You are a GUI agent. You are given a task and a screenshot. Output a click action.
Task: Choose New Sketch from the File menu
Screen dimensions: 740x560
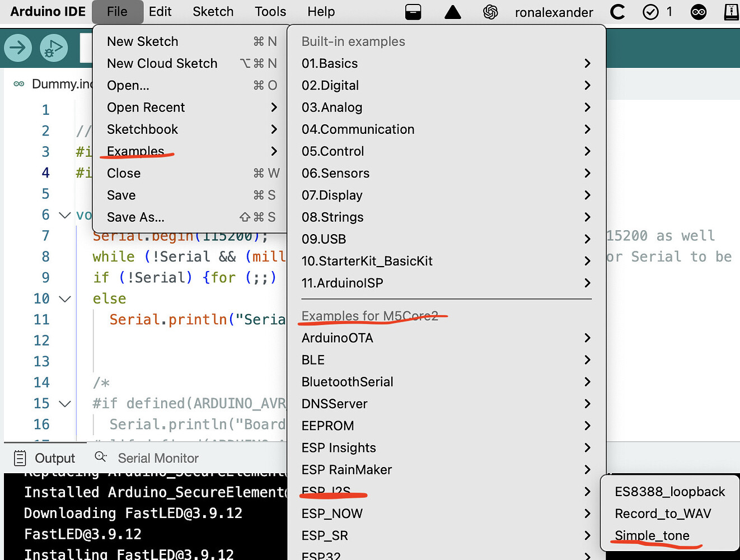click(142, 41)
